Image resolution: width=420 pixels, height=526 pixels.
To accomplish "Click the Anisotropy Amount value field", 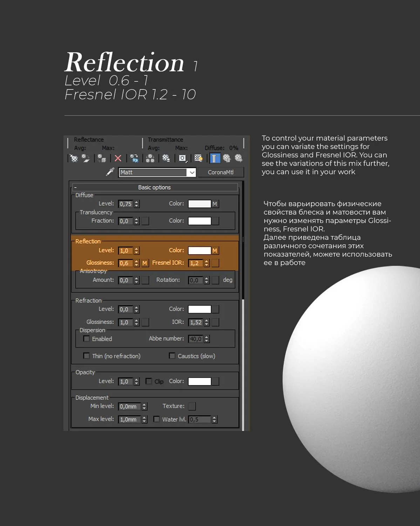I will coord(126,280).
